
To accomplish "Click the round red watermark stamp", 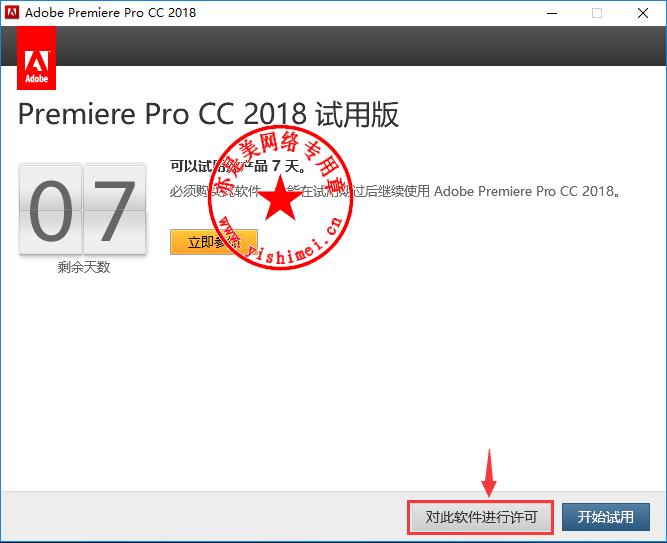I will tap(280, 197).
